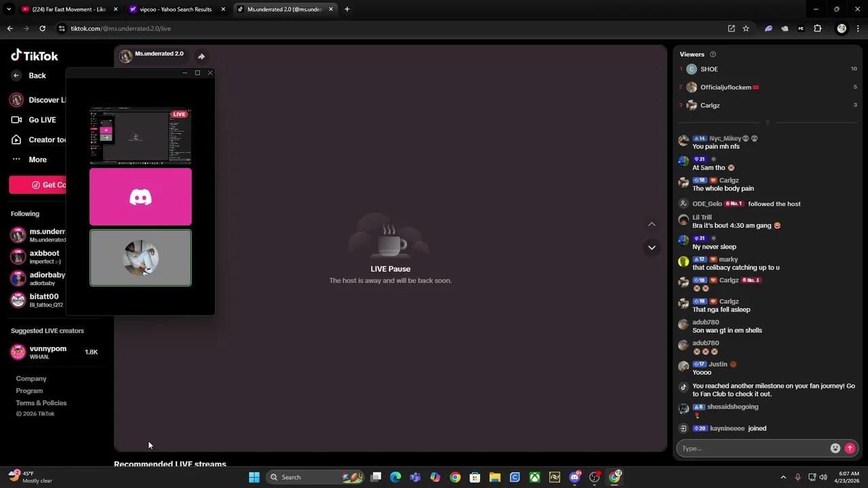Open a new browser tab

347,9
